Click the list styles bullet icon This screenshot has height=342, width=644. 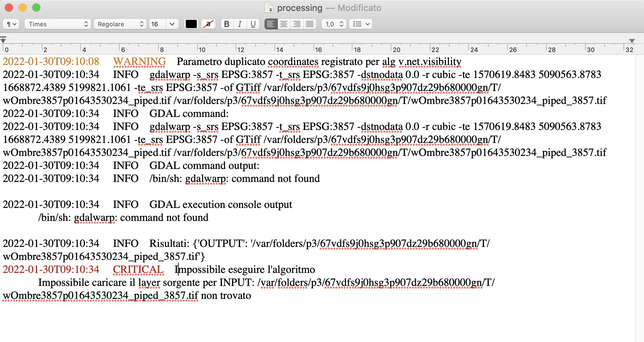[x=358, y=24]
